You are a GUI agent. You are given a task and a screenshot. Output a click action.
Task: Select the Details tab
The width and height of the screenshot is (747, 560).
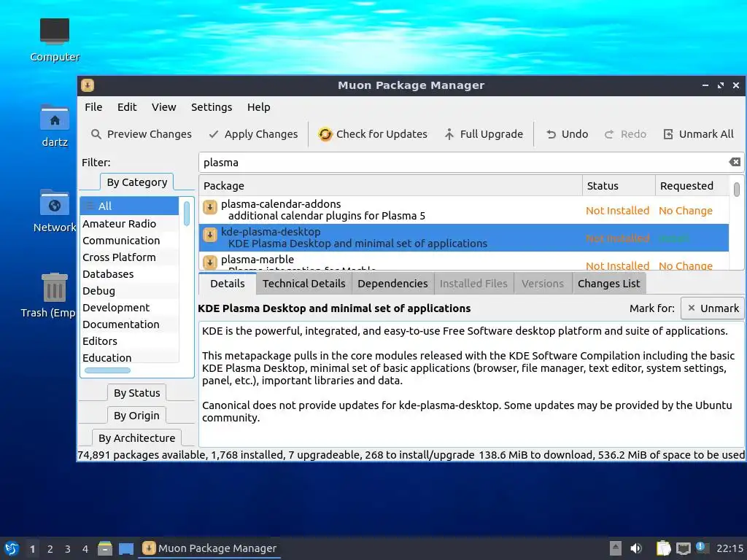pos(228,284)
